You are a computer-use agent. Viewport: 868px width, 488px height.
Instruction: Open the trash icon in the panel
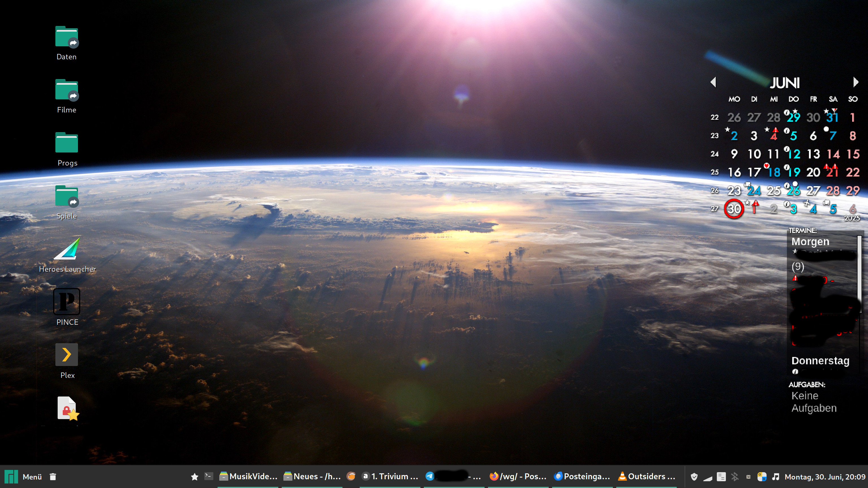53,477
